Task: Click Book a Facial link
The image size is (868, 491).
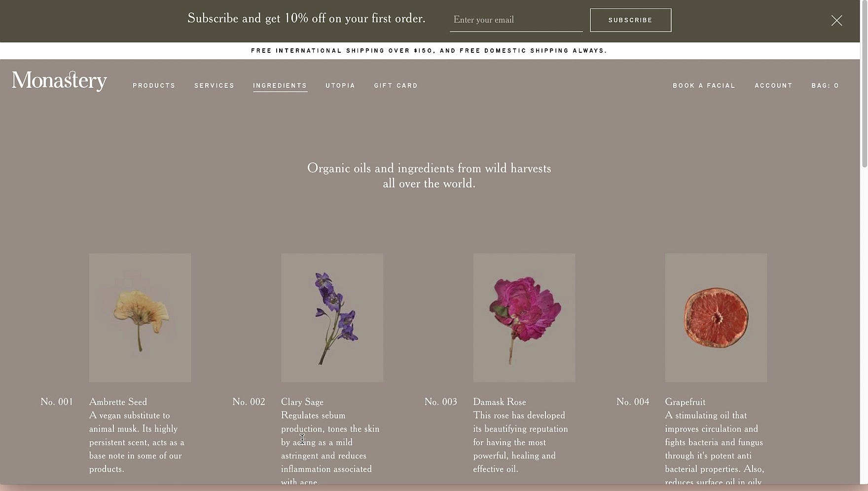Action: click(704, 86)
